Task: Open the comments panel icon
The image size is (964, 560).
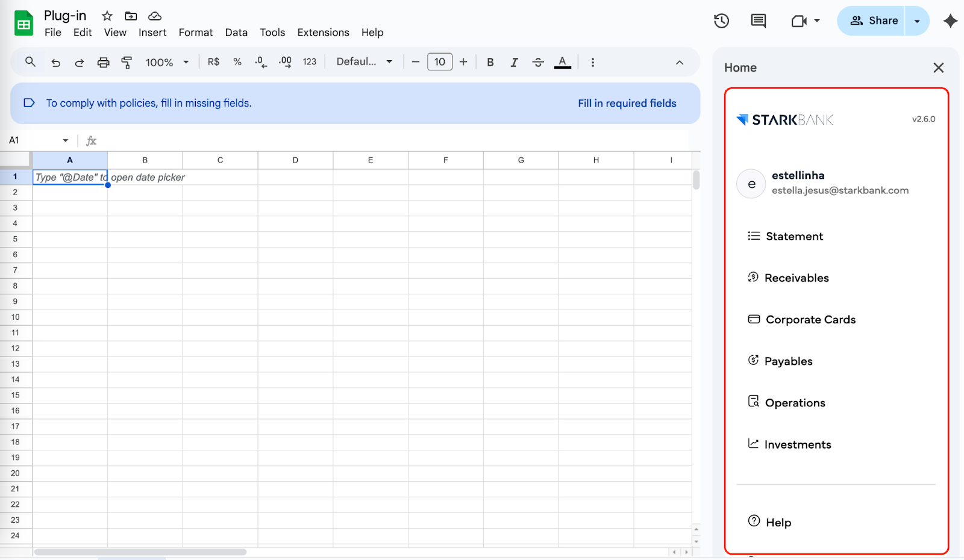Action: (x=758, y=21)
